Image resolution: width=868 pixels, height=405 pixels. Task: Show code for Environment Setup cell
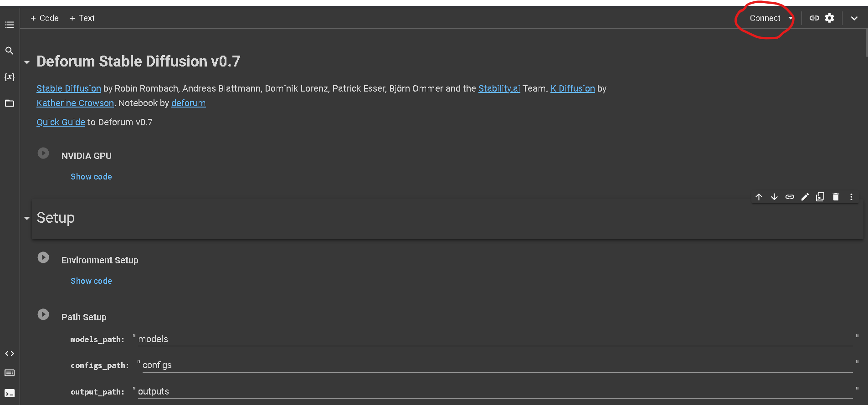click(x=91, y=281)
